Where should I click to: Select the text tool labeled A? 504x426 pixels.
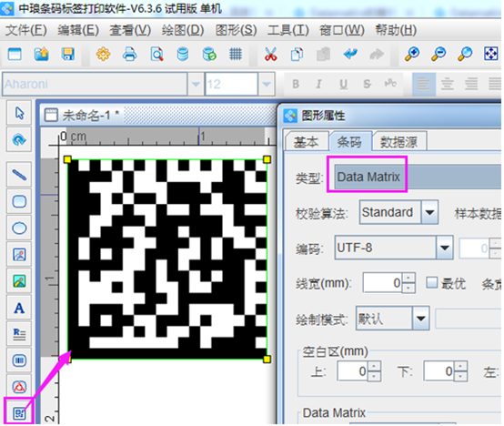(19, 308)
